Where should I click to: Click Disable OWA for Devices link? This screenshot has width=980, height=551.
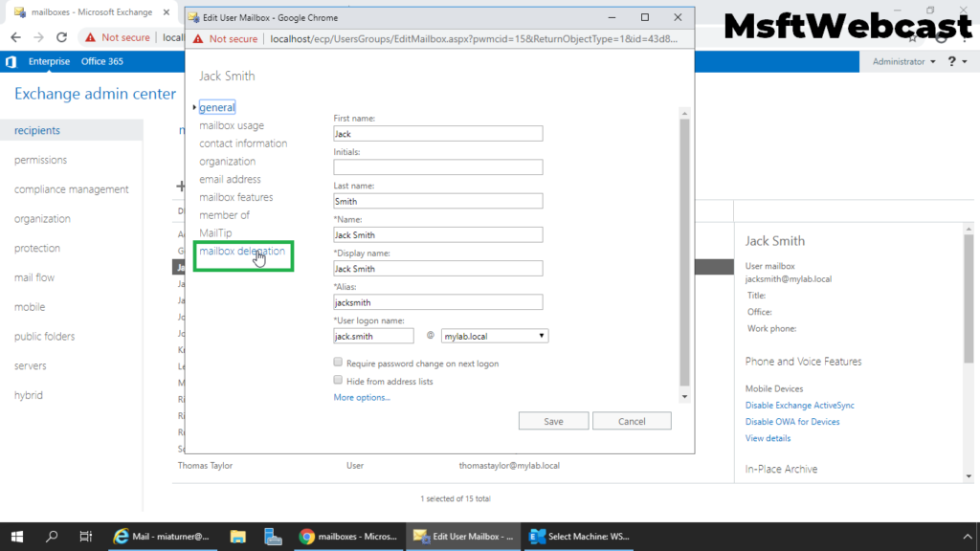[791, 422]
